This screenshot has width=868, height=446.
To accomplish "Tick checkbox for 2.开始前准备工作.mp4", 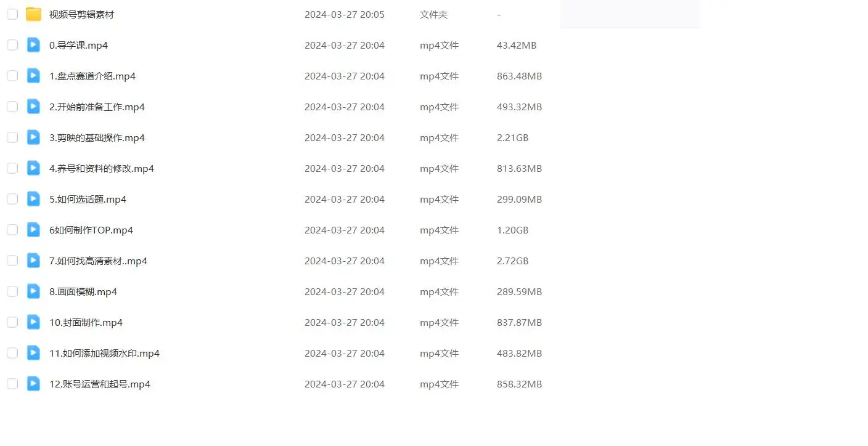I will point(12,107).
